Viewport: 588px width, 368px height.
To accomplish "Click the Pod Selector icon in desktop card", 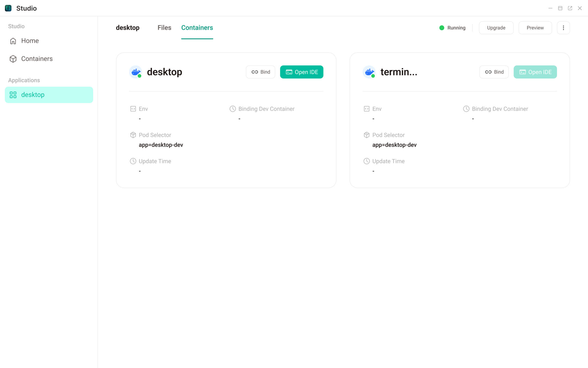I will pyautogui.click(x=133, y=135).
